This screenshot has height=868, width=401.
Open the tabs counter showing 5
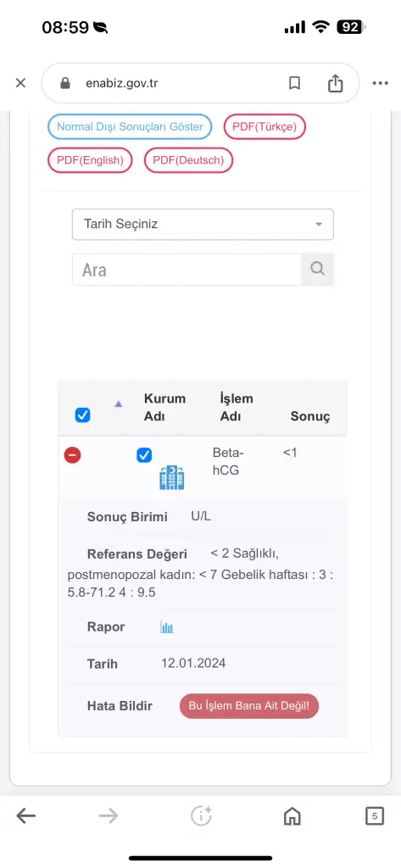[375, 815]
